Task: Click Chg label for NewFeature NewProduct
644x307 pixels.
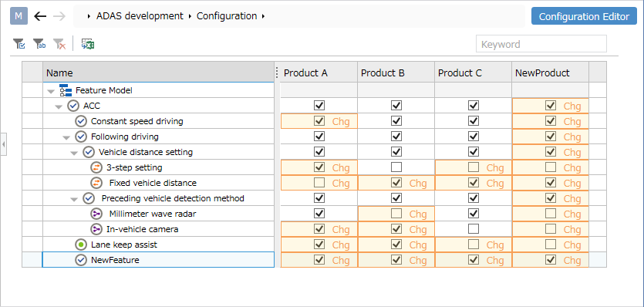Action: (x=572, y=260)
